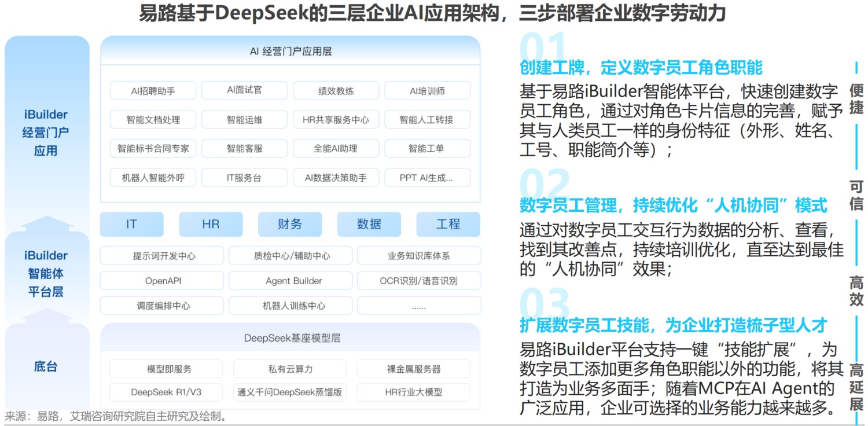Image resolution: width=868 pixels, height=426 pixels.
Task: Click iBuilder 智能体 平台层 side label
Action: 46,273
